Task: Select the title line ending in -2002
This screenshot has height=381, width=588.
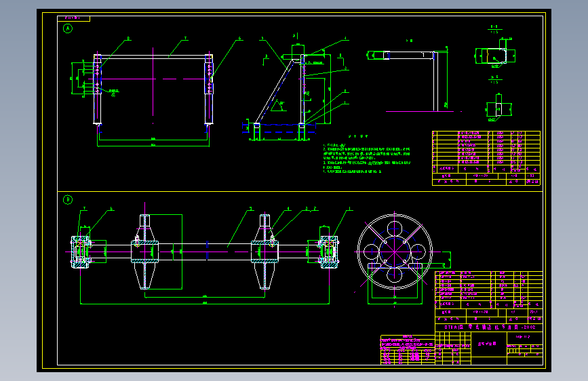Action: tap(490, 327)
